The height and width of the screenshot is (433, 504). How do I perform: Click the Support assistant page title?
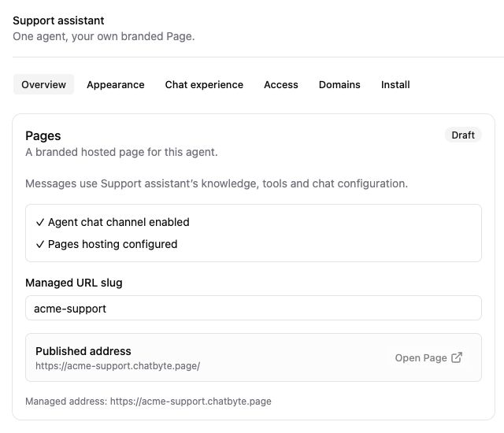(x=58, y=20)
